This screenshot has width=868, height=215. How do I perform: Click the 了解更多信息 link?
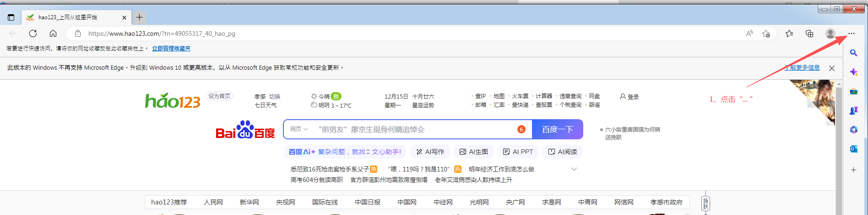click(x=802, y=67)
